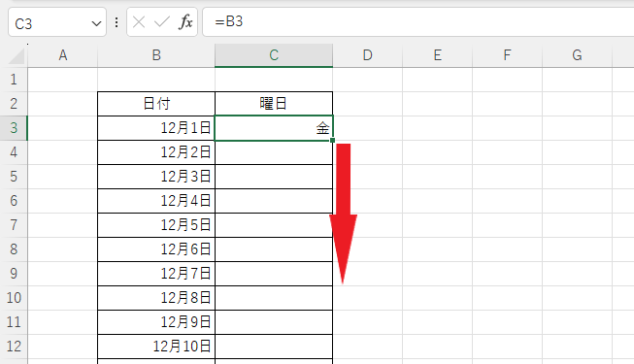Click the Select All corner triangle
This screenshot has width=634, height=364.
point(17,56)
